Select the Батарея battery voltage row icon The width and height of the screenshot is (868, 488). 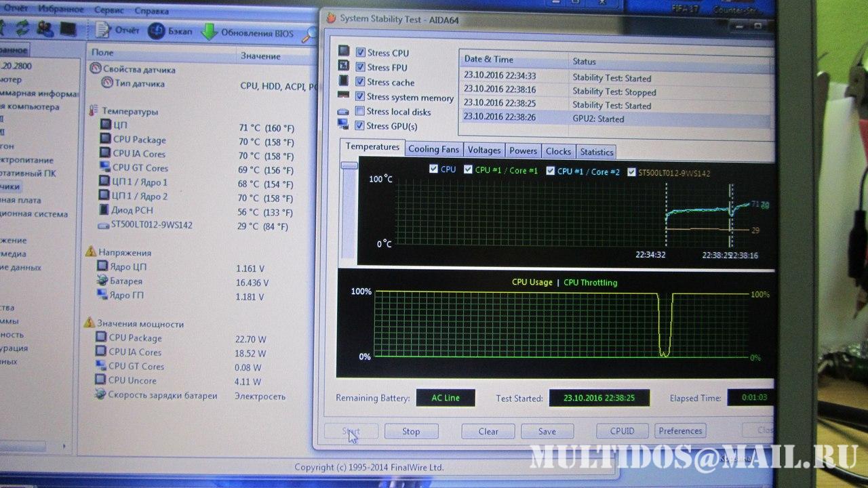[102, 281]
